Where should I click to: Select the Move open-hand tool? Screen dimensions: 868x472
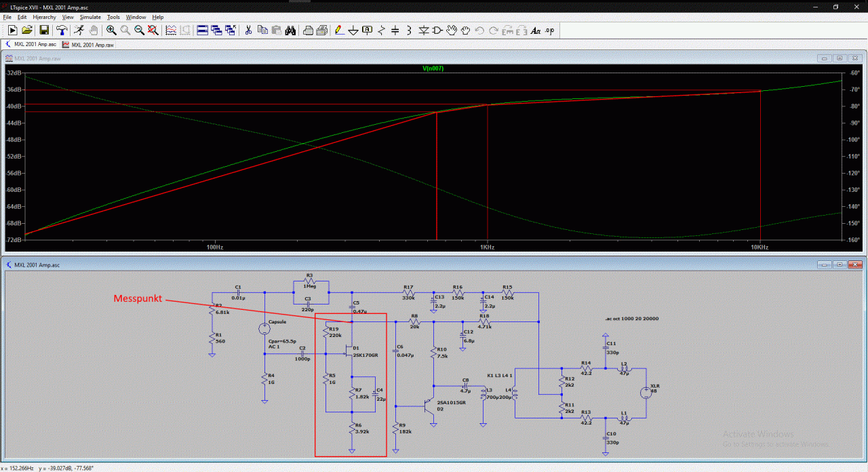pyautogui.click(x=452, y=31)
